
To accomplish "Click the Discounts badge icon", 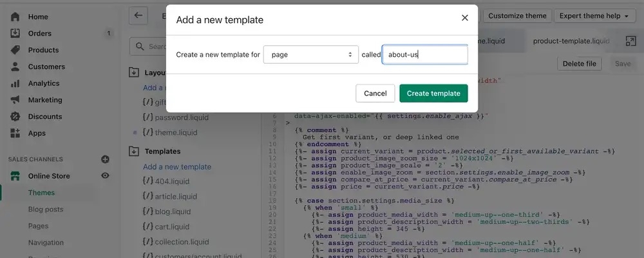I will pyautogui.click(x=15, y=117).
